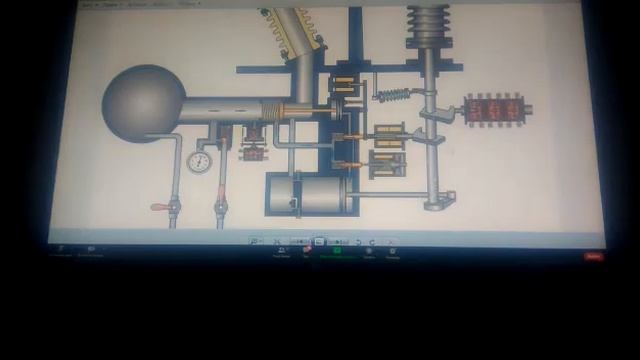Rotate the image counterclockwise

point(358,242)
